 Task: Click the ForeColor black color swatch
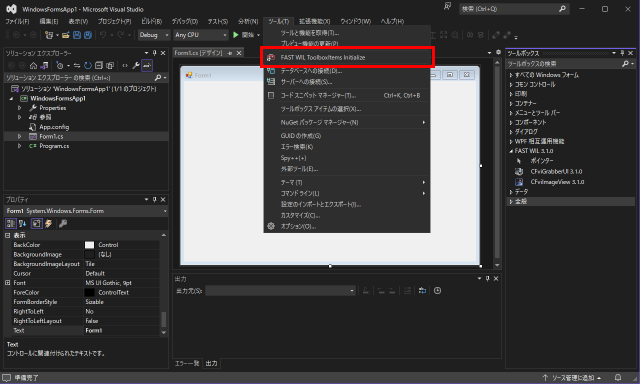(x=89, y=293)
